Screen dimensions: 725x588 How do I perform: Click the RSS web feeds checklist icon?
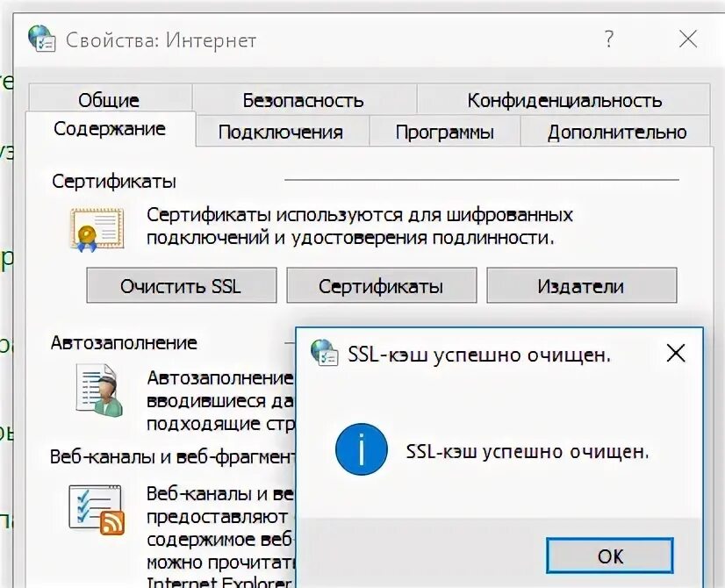pos(97,509)
